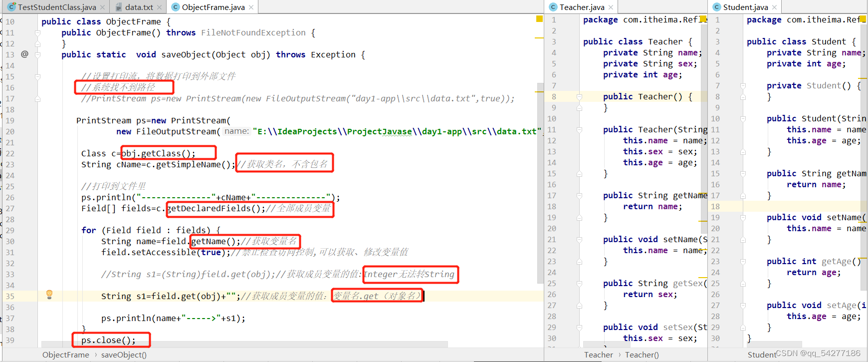Close the TestStudentClass.java tab

coord(102,7)
